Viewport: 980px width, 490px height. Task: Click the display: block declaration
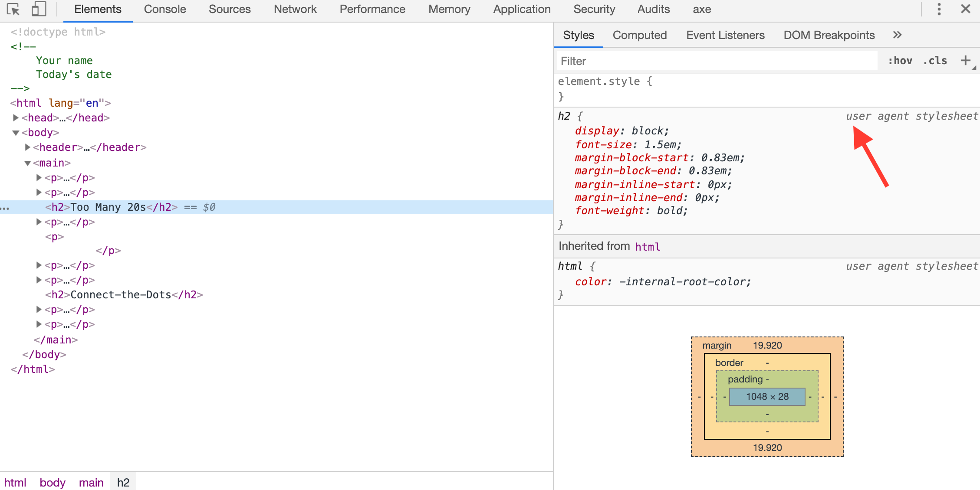(x=622, y=131)
